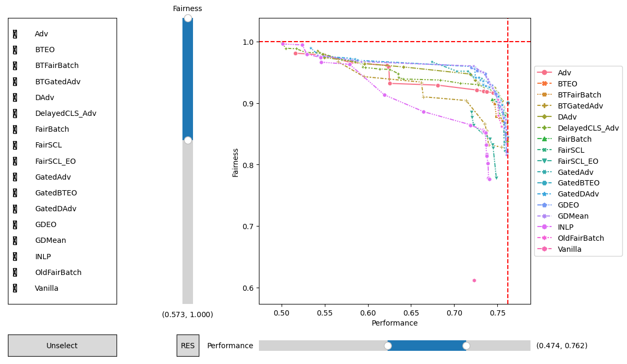Image resolution: width=627 pixels, height=364 pixels.
Task: Click the RES reset button
Action: tap(188, 346)
